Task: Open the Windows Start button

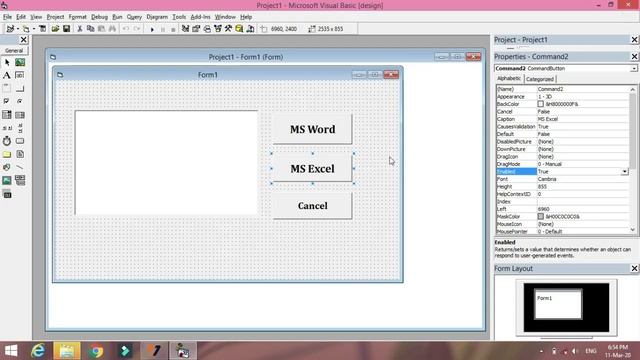Action: point(11,351)
